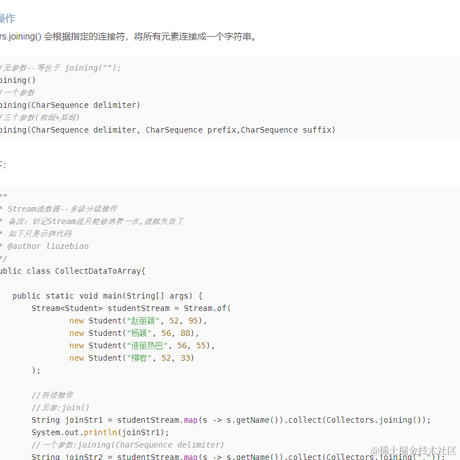
Task: Click the line 'System.out.println(joinStr1);'
Action: pos(100,432)
